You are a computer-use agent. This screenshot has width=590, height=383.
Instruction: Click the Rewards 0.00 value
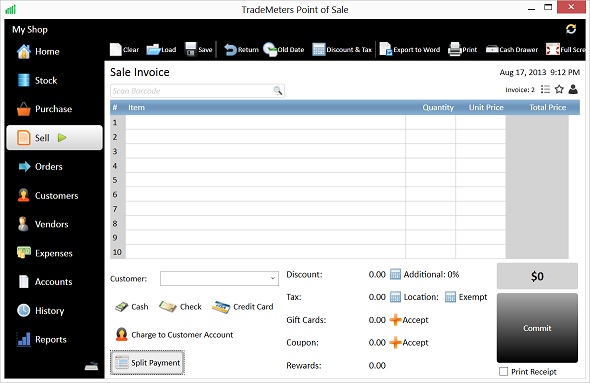pyautogui.click(x=377, y=365)
